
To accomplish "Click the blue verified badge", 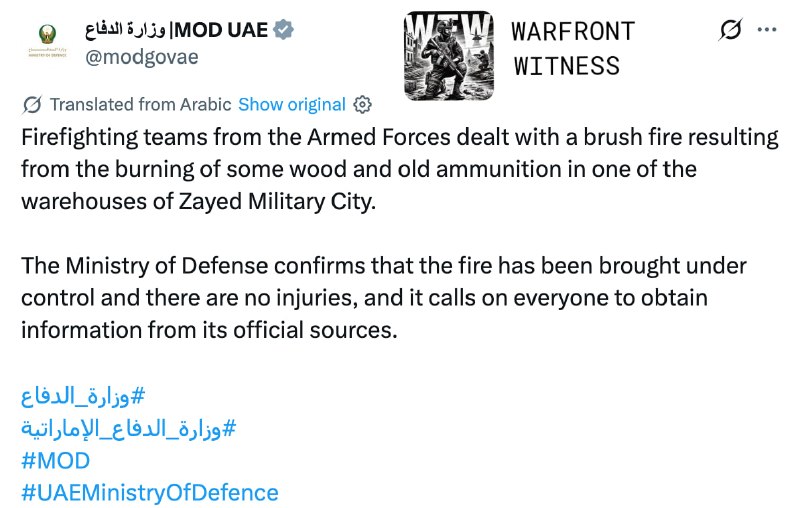I will point(283,30).
